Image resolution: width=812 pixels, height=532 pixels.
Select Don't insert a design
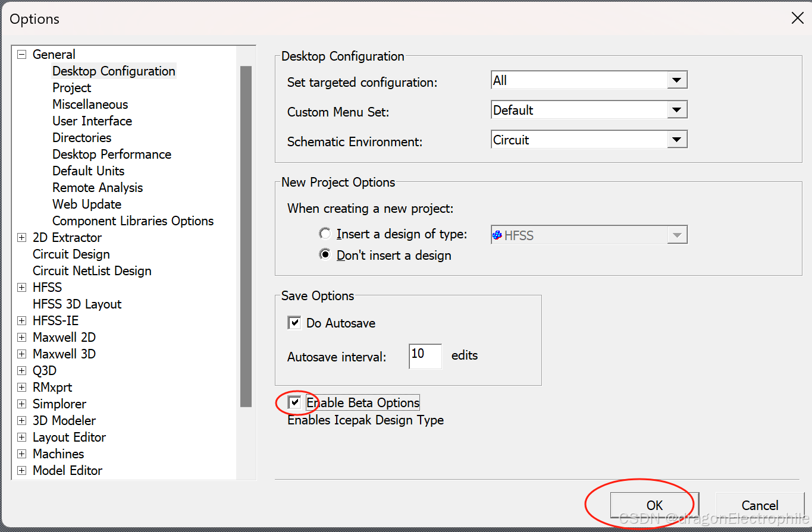[325, 255]
